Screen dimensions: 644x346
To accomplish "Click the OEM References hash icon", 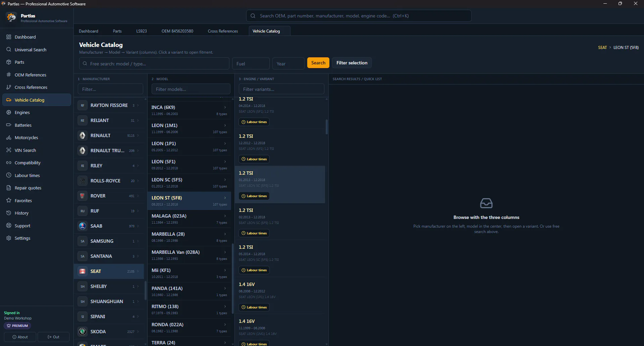I will [9, 75].
